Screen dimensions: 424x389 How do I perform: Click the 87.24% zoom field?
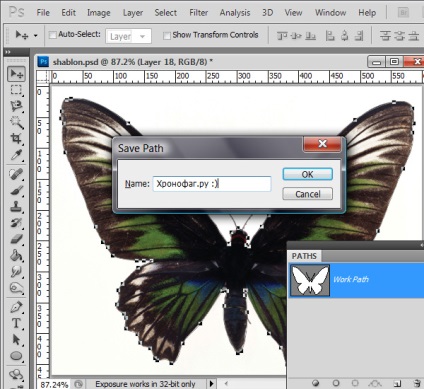pos(54,385)
